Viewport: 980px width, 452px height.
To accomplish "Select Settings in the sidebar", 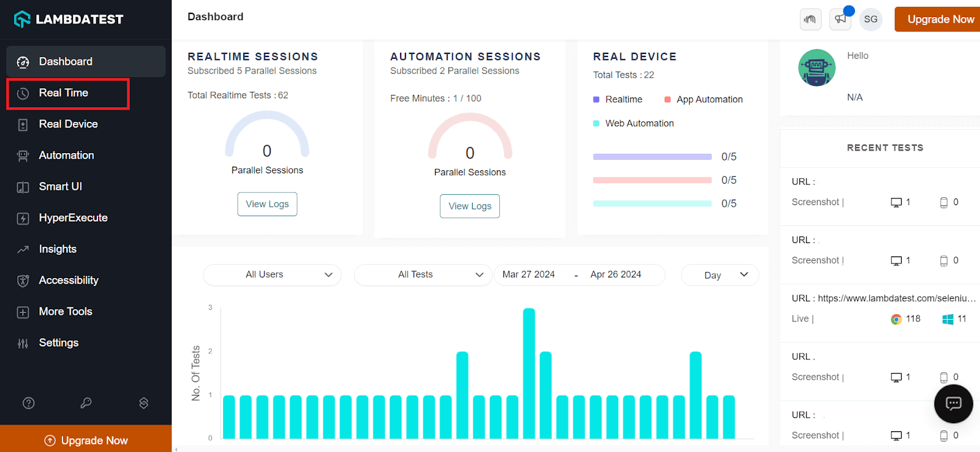I will [x=86, y=343].
